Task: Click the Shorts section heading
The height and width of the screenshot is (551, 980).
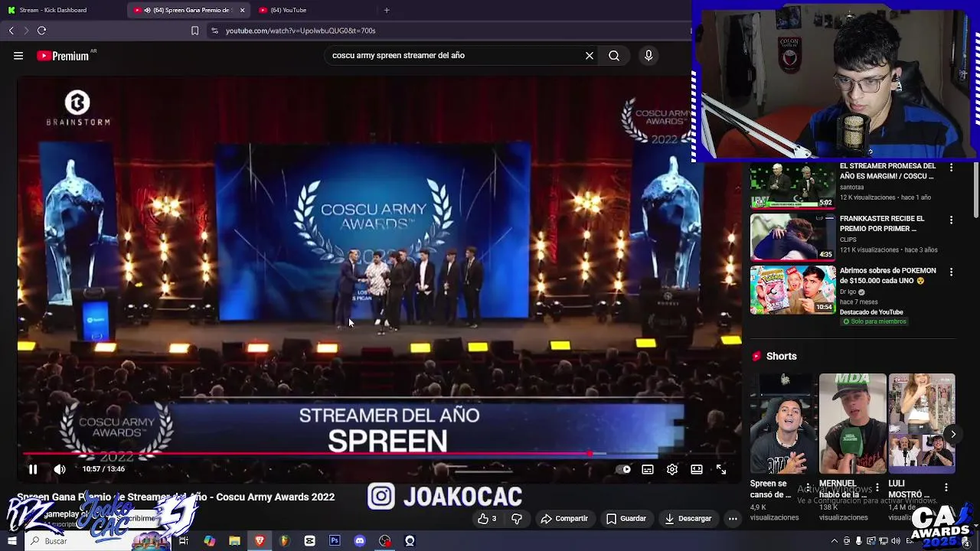Action: (781, 356)
